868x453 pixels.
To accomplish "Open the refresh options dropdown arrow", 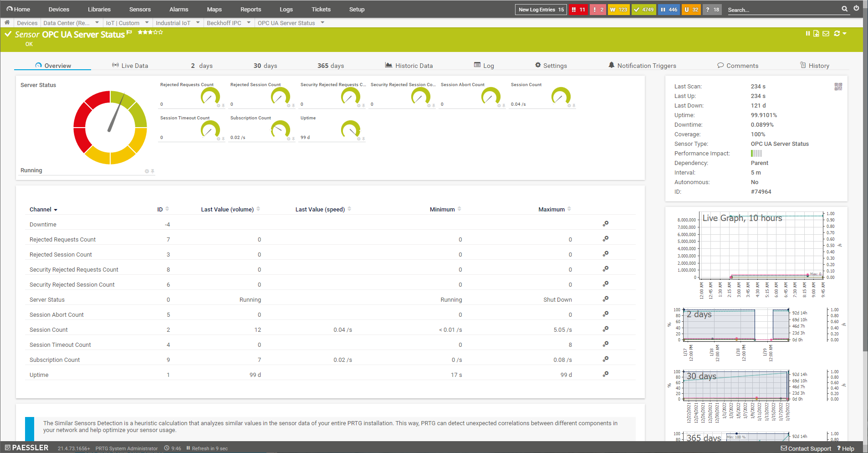I will pos(845,33).
